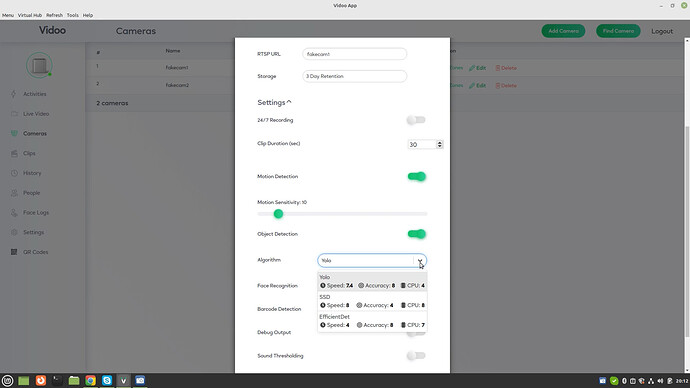Click the Fakecam1 name cell

point(177,68)
